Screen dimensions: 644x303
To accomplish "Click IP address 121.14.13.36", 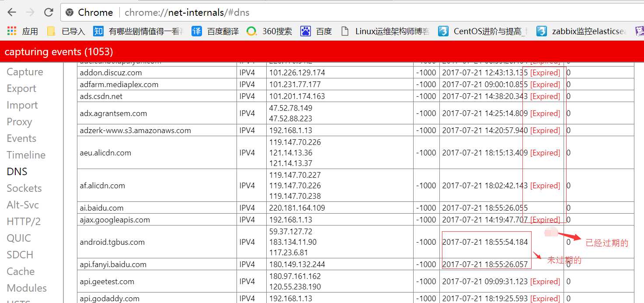I will (291, 153).
